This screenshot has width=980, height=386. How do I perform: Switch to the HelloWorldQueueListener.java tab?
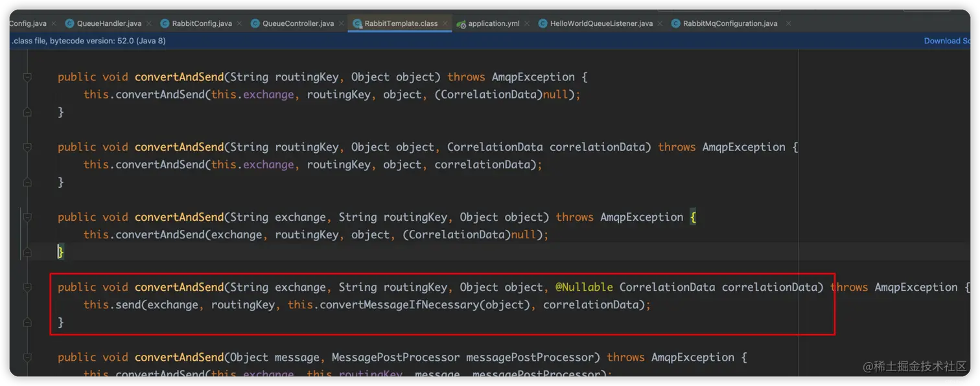click(x=601, y=23)
